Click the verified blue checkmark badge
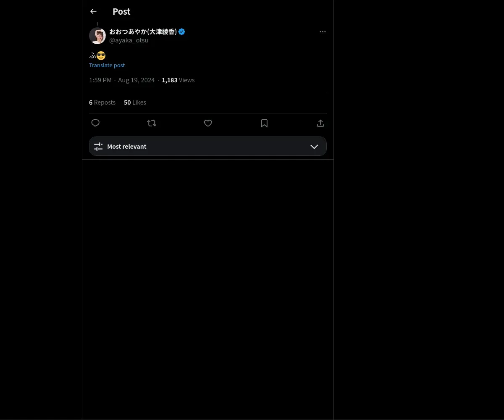Screen dimensions: 504x420 [182, 31]
